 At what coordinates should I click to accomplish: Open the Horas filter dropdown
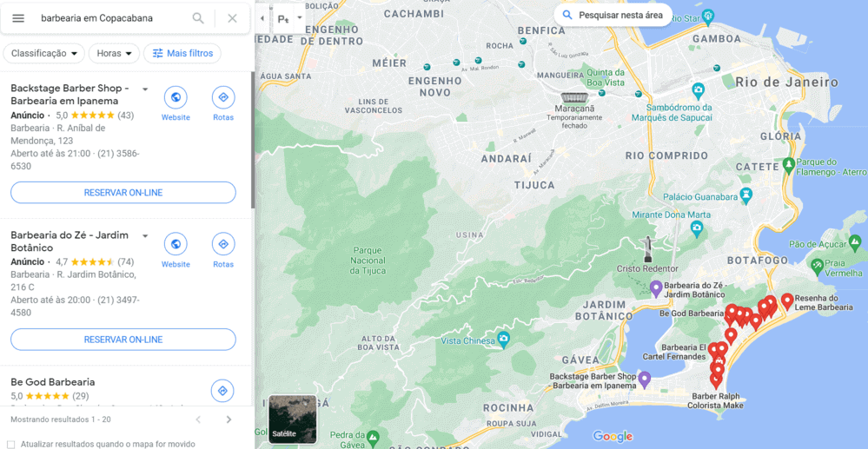(x=114, y=54)
